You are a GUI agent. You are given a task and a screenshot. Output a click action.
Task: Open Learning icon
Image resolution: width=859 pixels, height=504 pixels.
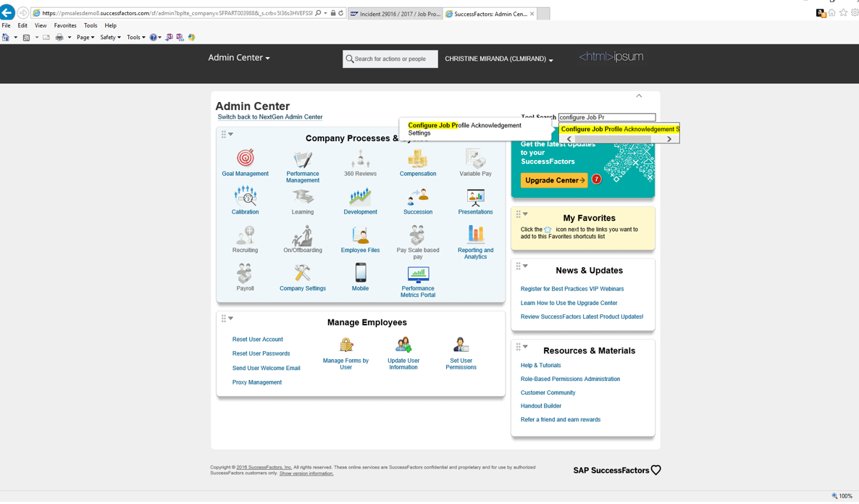pos(303,197)
